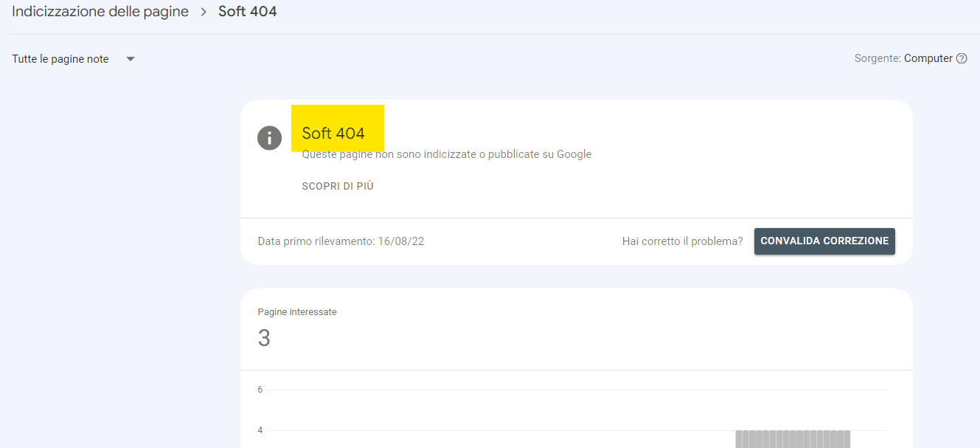Click the chart's y-axis label 4
Viewport: 980px width, 448px height.
(260, 430)
